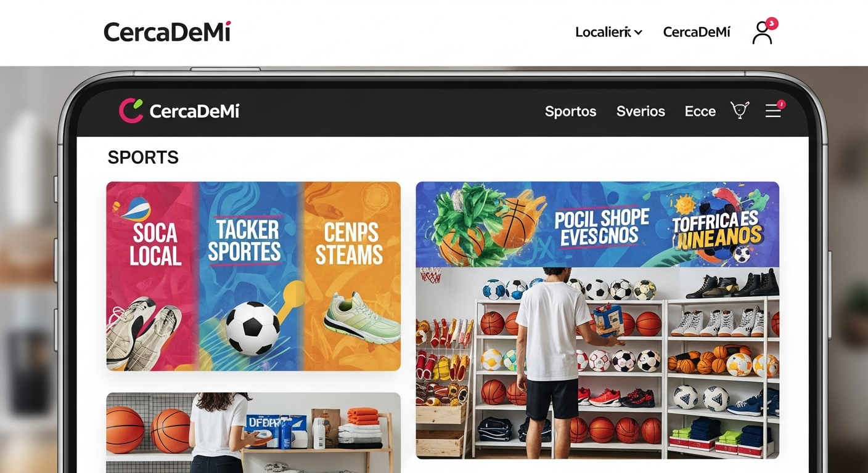
Task: Click the cart icon beside Ecce
Action: 740,110
